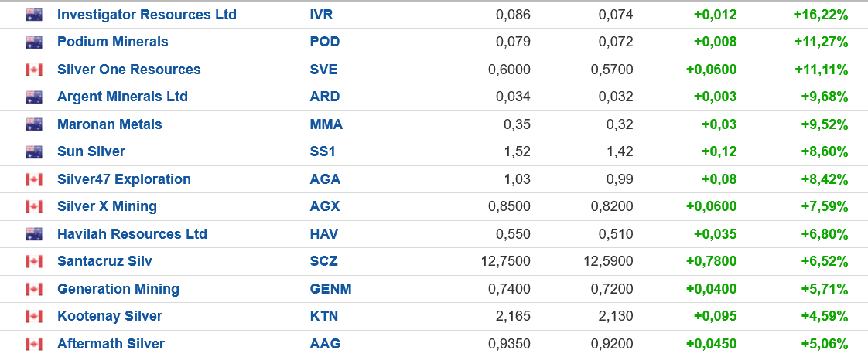Click the Canadian flag beside Silver47 Exploration
The width and height of the screenshot is (868, 357).
click(34, 179)
